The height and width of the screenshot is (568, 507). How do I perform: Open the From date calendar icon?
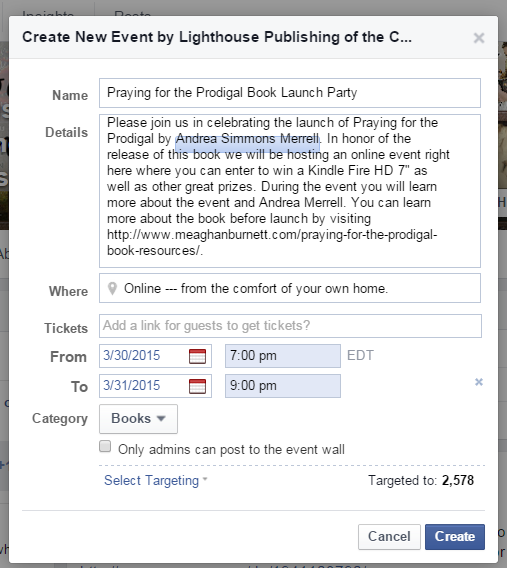[197, 356]
